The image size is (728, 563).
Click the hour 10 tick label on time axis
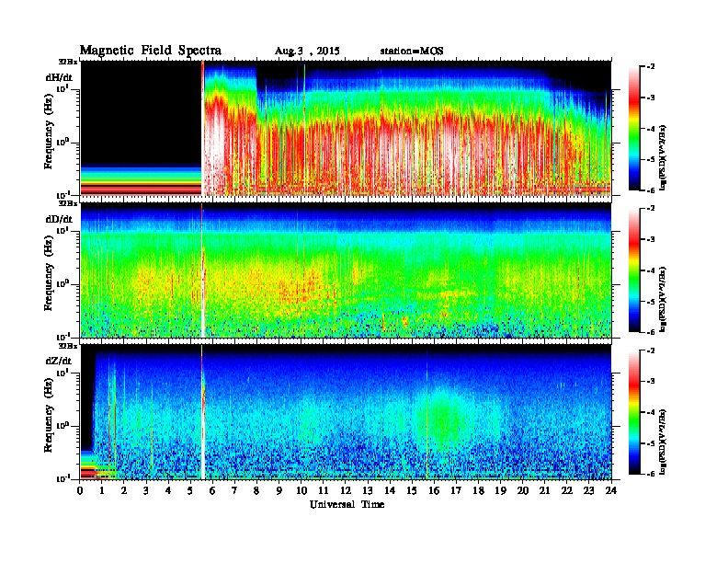pyautogui.click(x=301, y=490)
